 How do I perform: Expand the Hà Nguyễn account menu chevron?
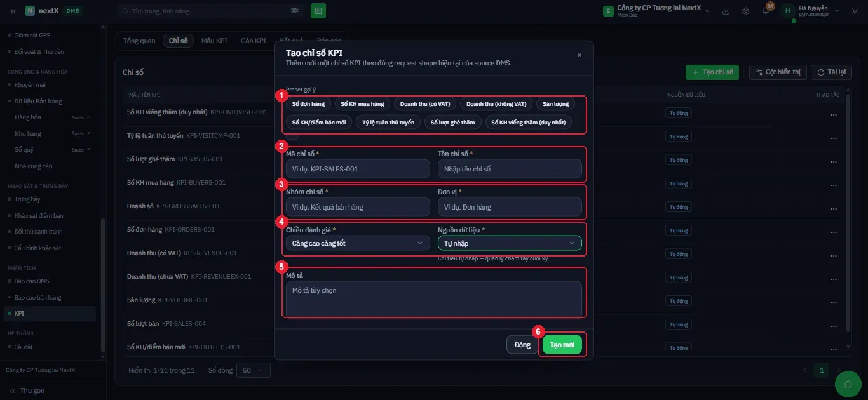[x=837, y=11]
